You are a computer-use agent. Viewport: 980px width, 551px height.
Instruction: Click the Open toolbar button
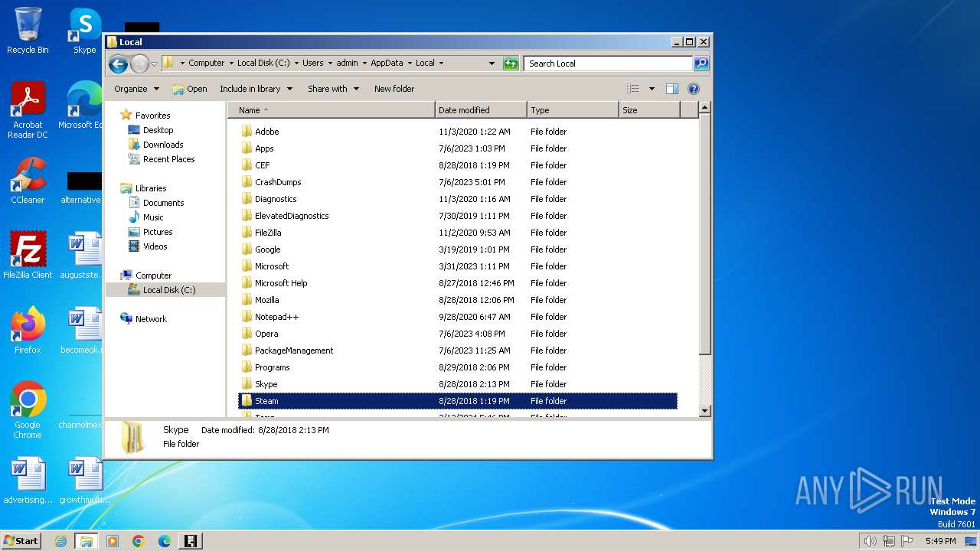(190, 89)
